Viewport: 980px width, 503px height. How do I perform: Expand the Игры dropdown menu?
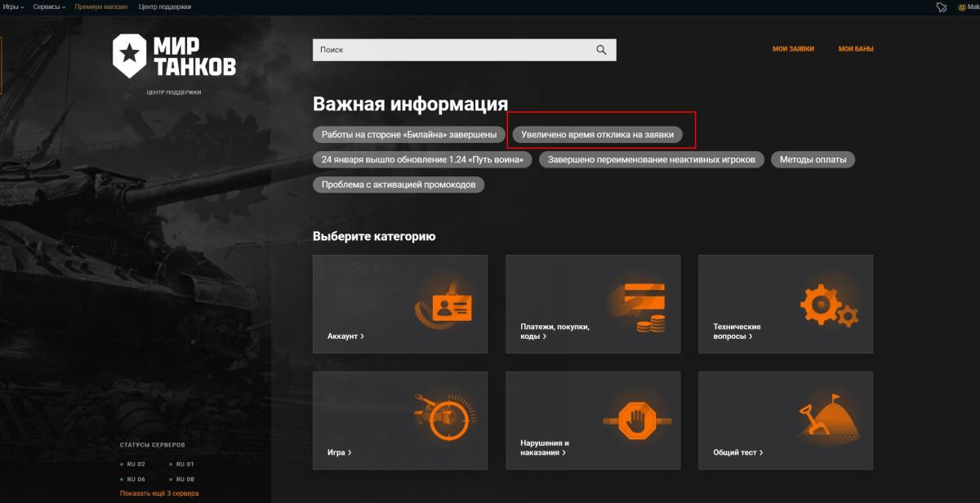[13, 7]
